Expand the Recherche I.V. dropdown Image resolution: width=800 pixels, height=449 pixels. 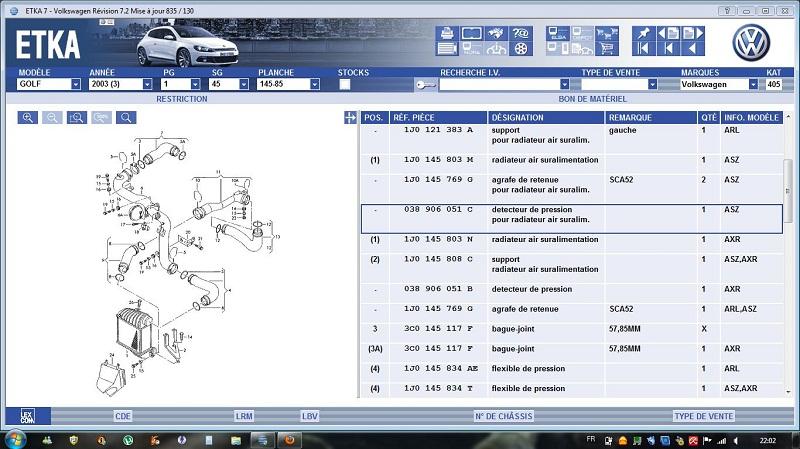(x=564, y=84)
